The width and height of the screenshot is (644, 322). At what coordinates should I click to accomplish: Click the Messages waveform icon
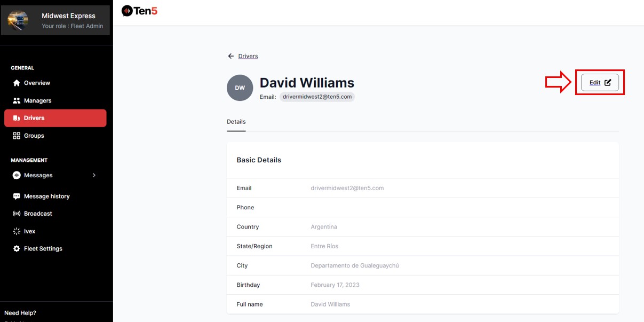coord(17,175)
